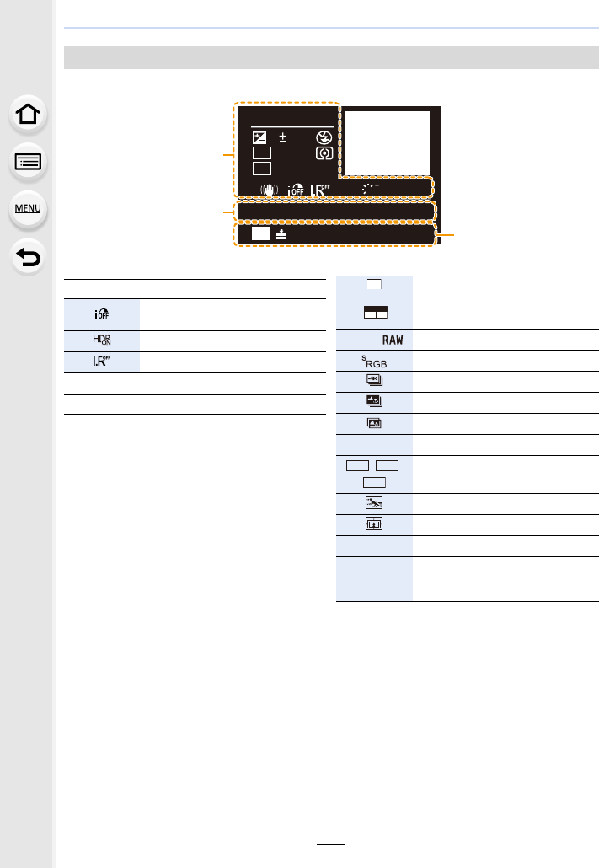
Task: Return to previous page with back arrow
Action: click(x=28, y=257)
